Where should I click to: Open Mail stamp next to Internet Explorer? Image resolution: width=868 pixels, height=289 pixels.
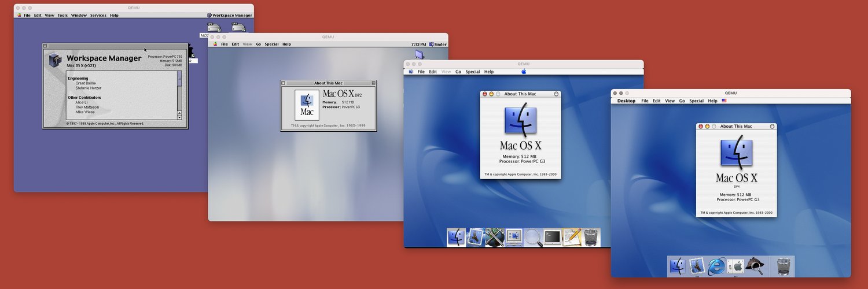point(697,266)
